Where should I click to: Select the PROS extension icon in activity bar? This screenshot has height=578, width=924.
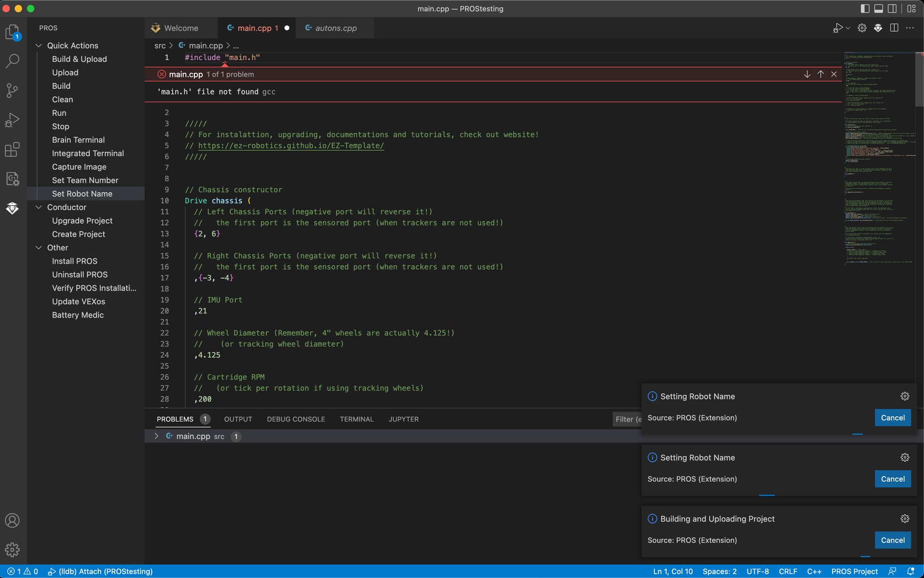click(13, 208)
